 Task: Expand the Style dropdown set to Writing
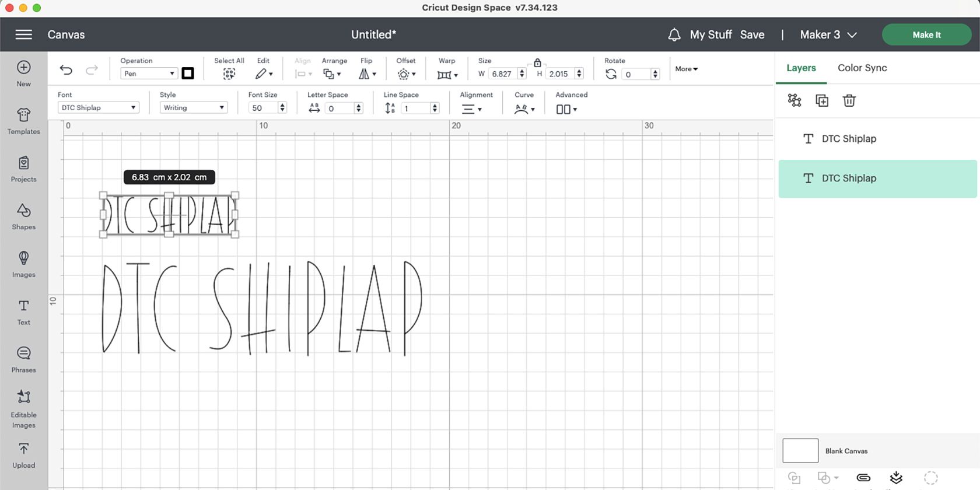point(194,108)
